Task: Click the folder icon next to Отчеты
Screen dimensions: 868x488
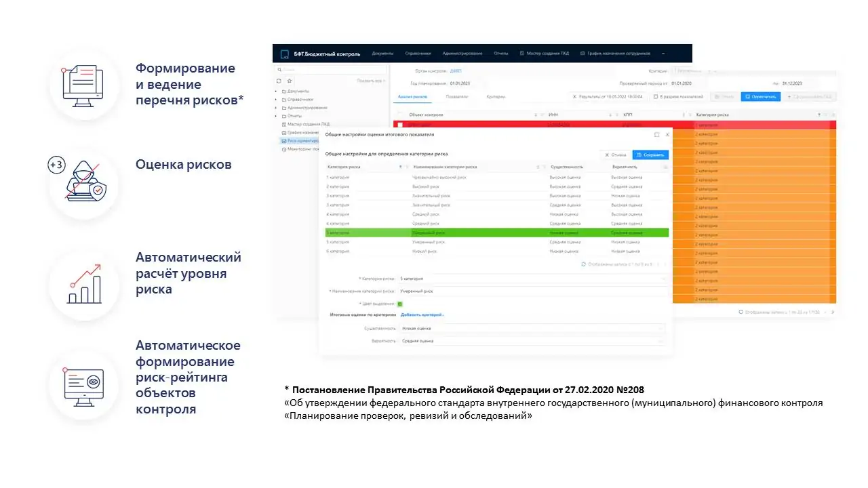Action: pos(284,116)
